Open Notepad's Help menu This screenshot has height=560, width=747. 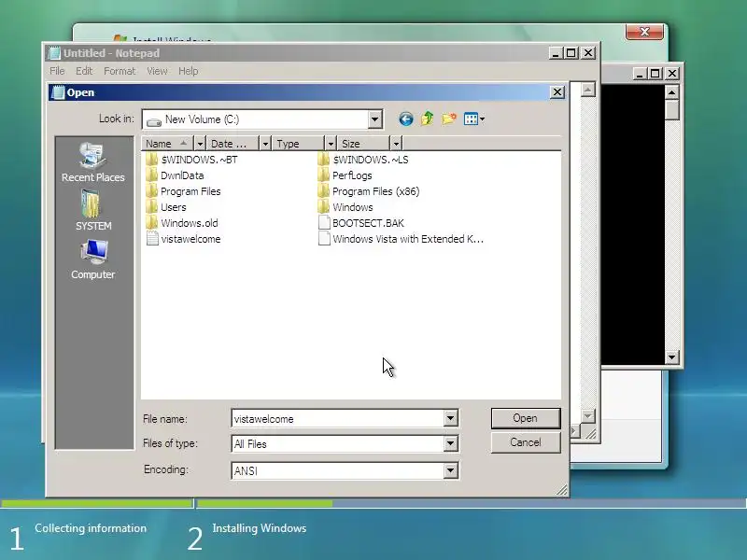pos(189,71)
